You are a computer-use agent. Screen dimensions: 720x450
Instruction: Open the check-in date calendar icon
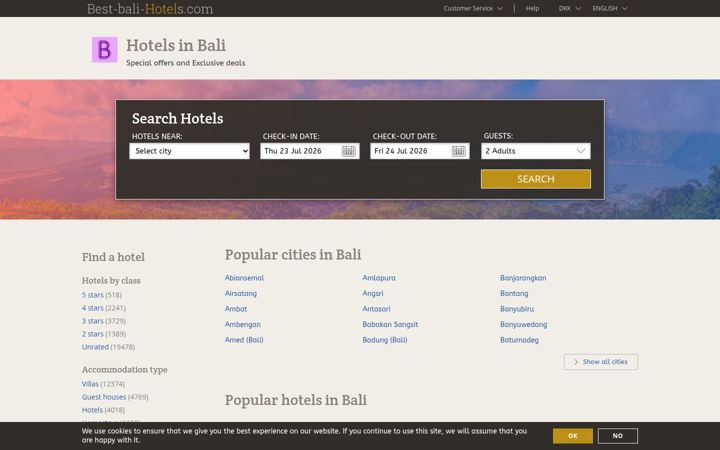tap(349, 151)
